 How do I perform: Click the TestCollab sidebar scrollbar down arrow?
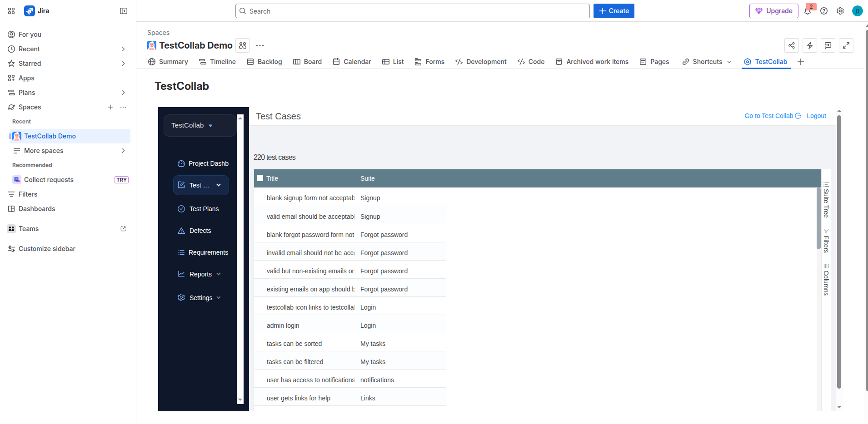[240, 400]
